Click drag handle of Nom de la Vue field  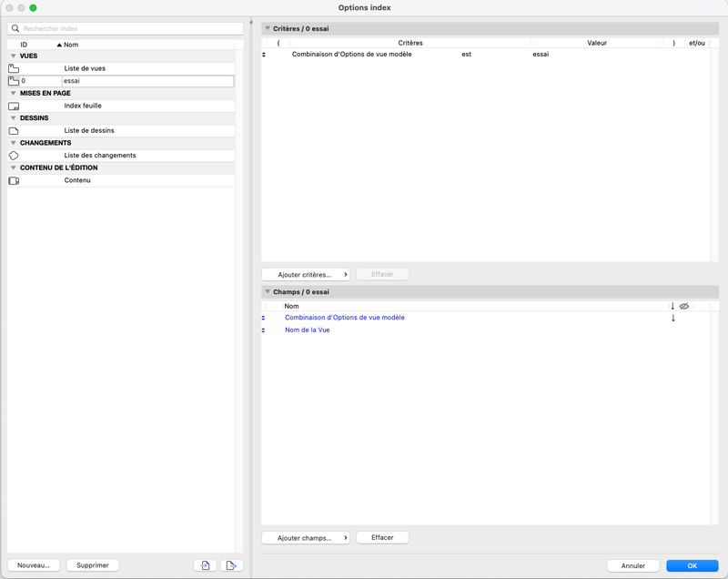[263, 330]
